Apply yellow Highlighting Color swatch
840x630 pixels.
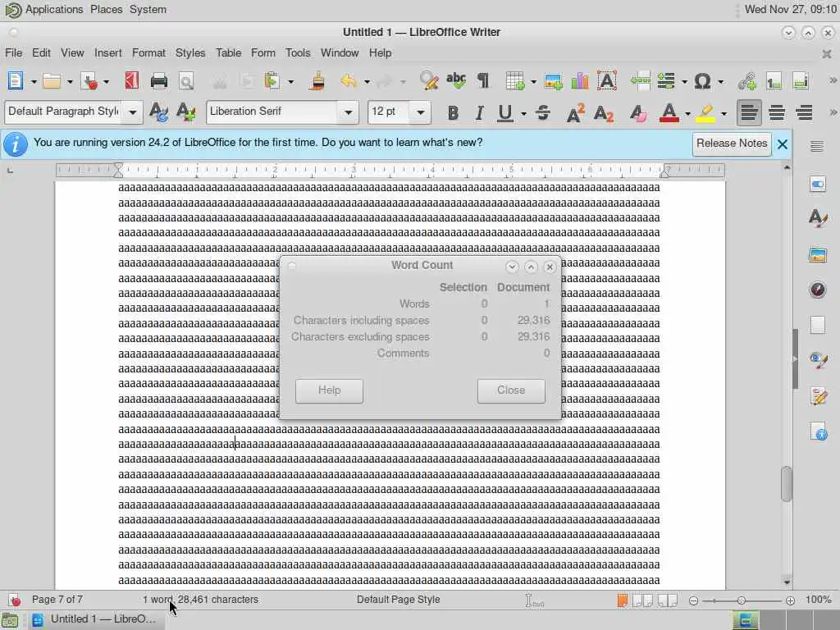click(x=705, y=113)
